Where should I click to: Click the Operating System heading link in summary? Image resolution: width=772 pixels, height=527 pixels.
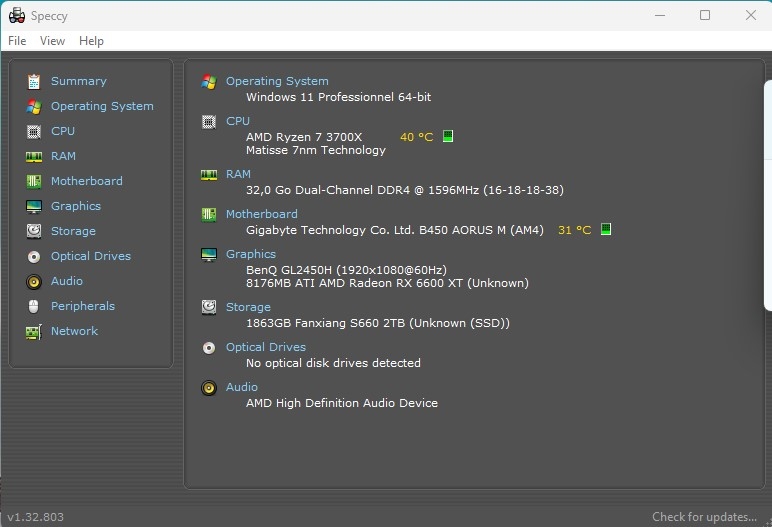[x=277, y=81]
